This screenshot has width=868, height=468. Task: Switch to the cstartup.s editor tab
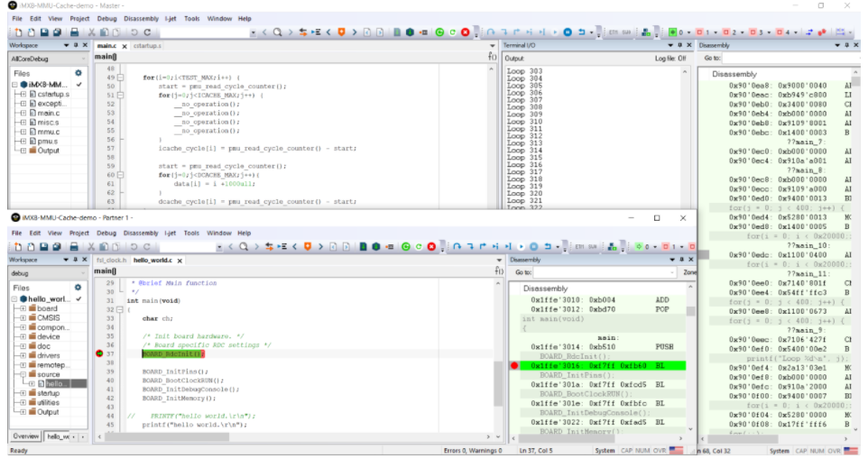click(x=146, y=45)
